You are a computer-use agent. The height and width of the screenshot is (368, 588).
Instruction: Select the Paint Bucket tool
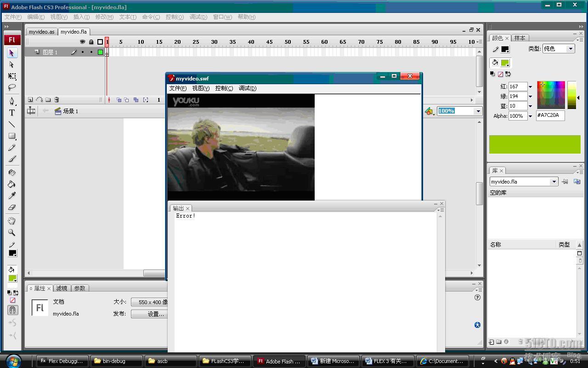12,184
